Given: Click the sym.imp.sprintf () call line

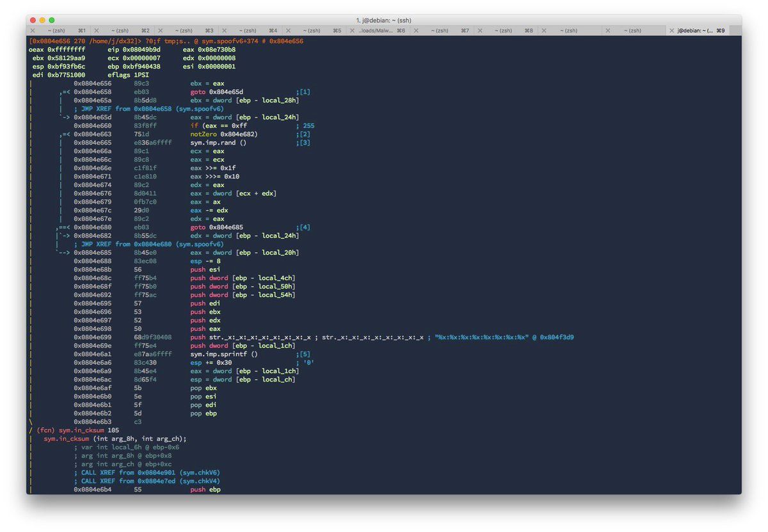Looking at the screenshot, I should [223, 354].
